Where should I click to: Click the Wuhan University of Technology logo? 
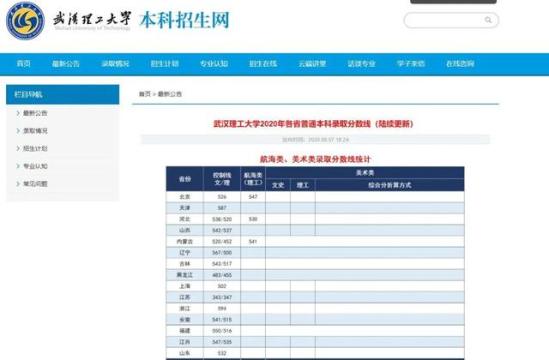click(x=25, y=20)
